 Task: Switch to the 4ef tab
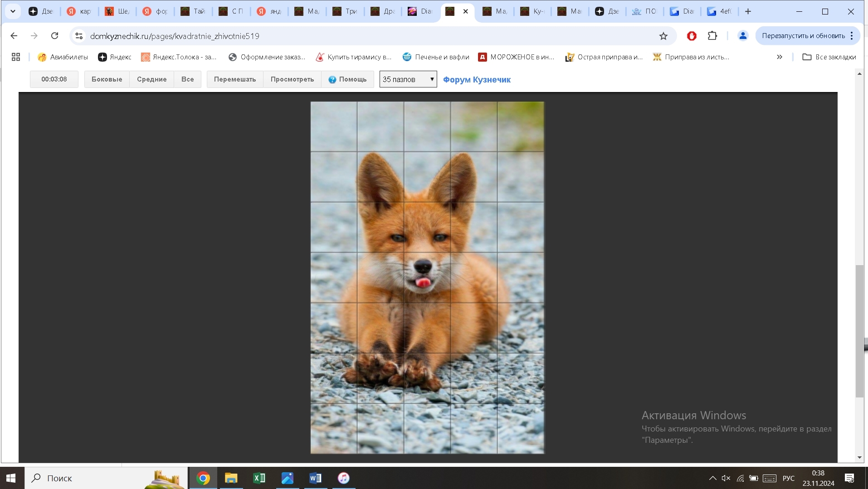(720, 11)
